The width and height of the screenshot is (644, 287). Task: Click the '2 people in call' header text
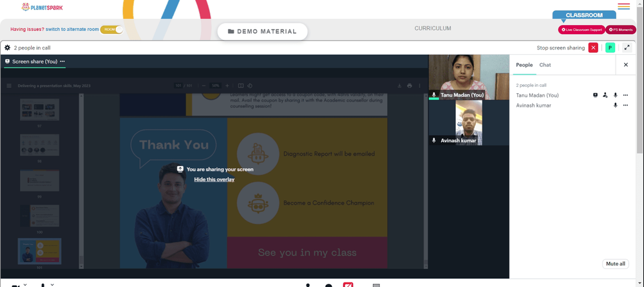pyautogui.click(x=32, y=48)
